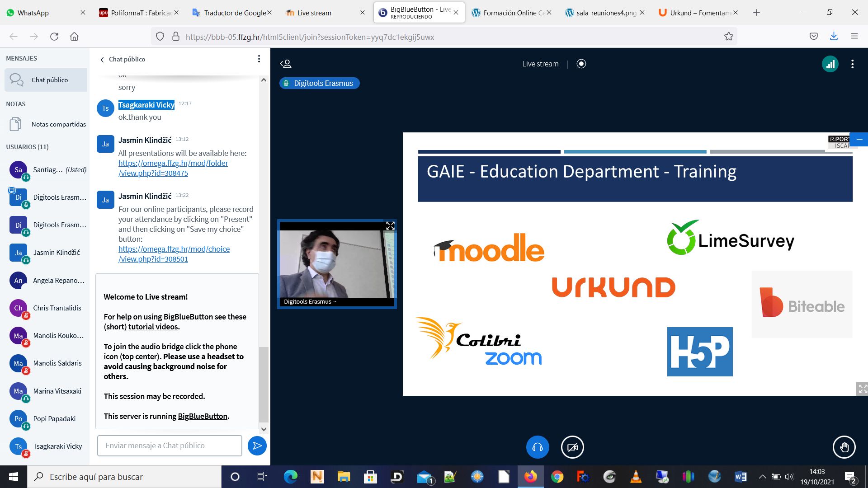Make the presentation fullscreen
The width and height of the screenshot is (868, 488).
click(x=862, y=389)
